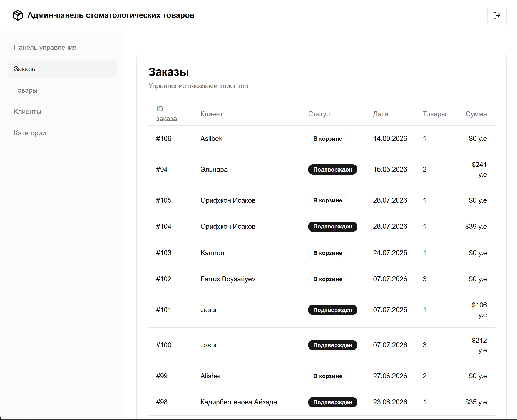
Task: Click order ID #98
Action: 162,402
